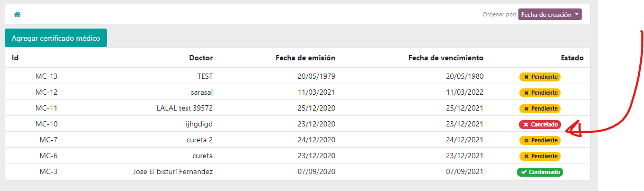Click the Pendiente badge for MC-6

click(540, 156)
